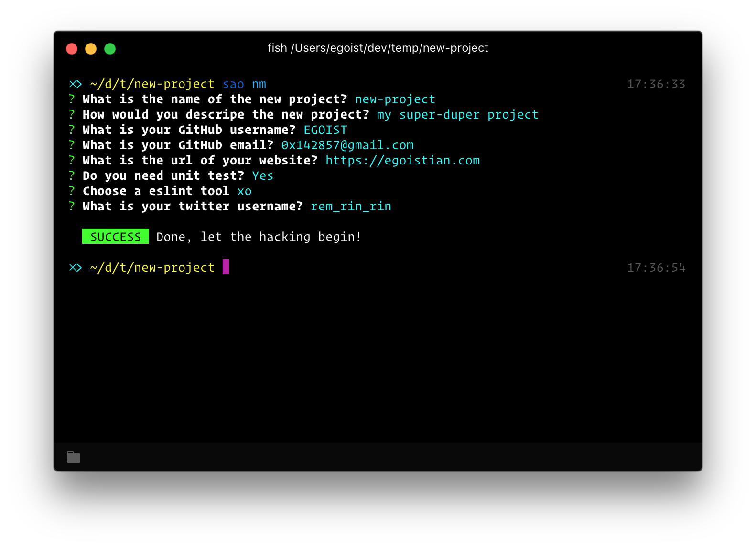
Task: Open the link https://egoistian.com
Action: [x=403, y=161]
